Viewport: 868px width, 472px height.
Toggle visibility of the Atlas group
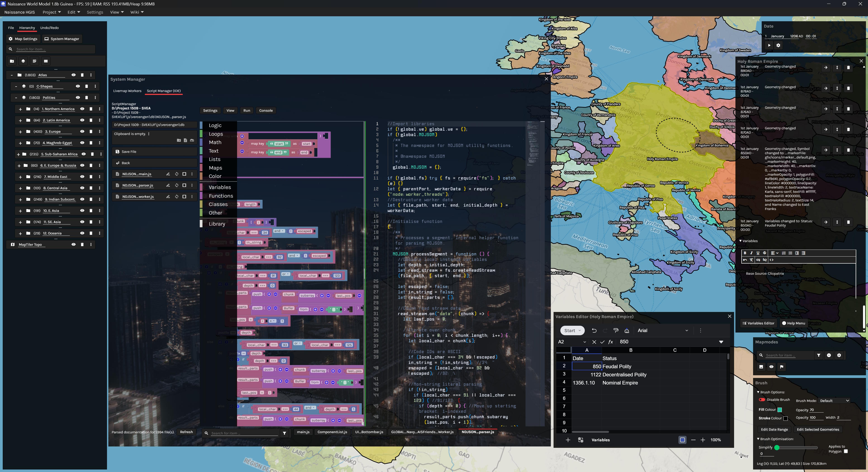pyautogui.click(x=74, y=75)
